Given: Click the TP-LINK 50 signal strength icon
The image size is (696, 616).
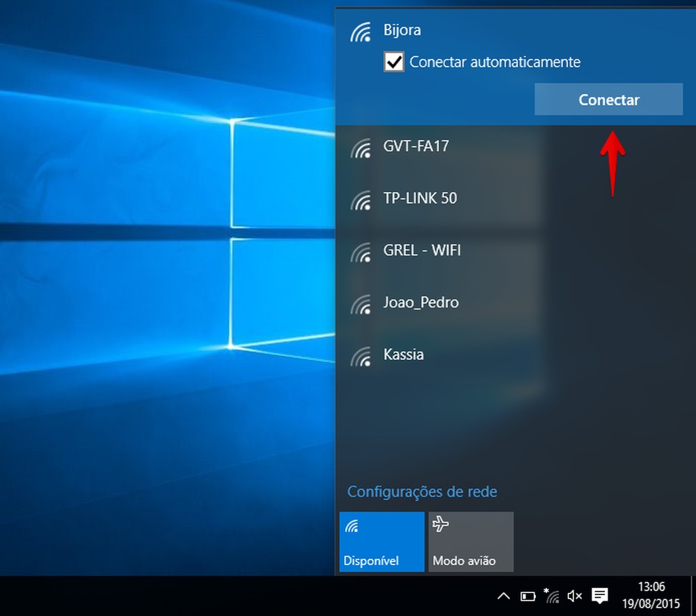Looking at the screenshot, I should point(361,199).
